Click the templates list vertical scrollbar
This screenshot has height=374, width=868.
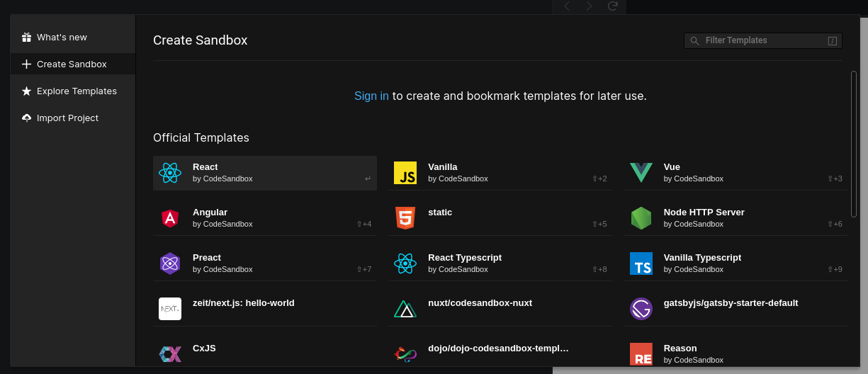pos(854,144)
